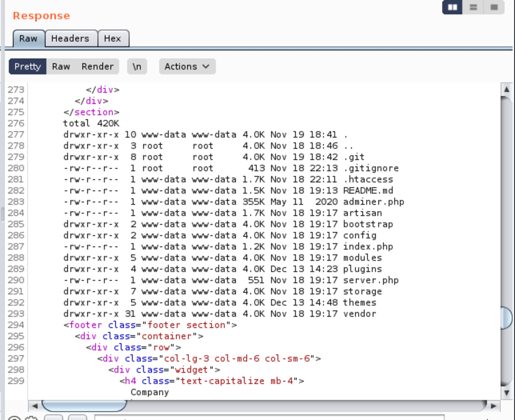Image resolution: width=515 pixels, height=420 pixels.
Task: Select the single combined pane layout icon
Action: pyautogui.click(x=494, y=8)
